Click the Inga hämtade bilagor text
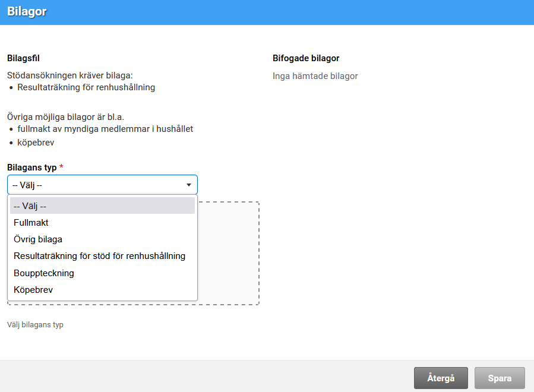Image resolution: width=534 pixels, height=392 pixels. (x=315, y=76)
